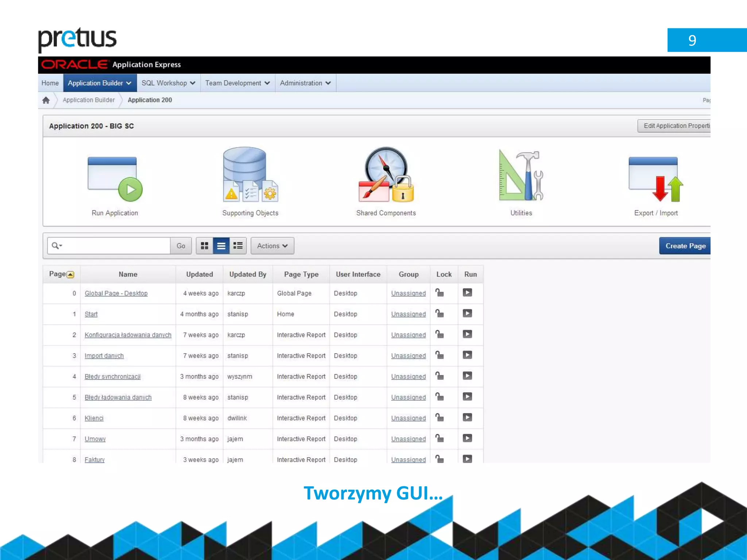The width and height of the screenshot is (747, 560).
Task: Toggle the lock on the Import danych page
Action: [440, 355]
